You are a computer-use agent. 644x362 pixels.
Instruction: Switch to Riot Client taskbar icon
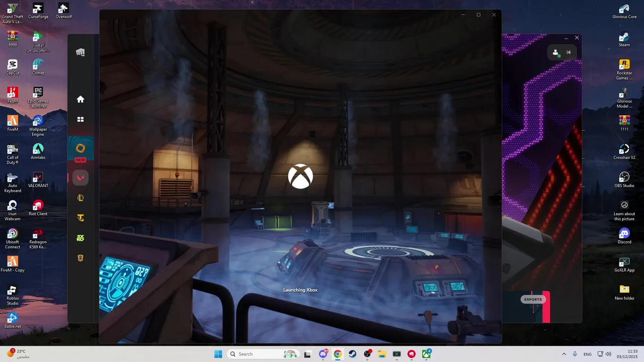pos(412,354)
